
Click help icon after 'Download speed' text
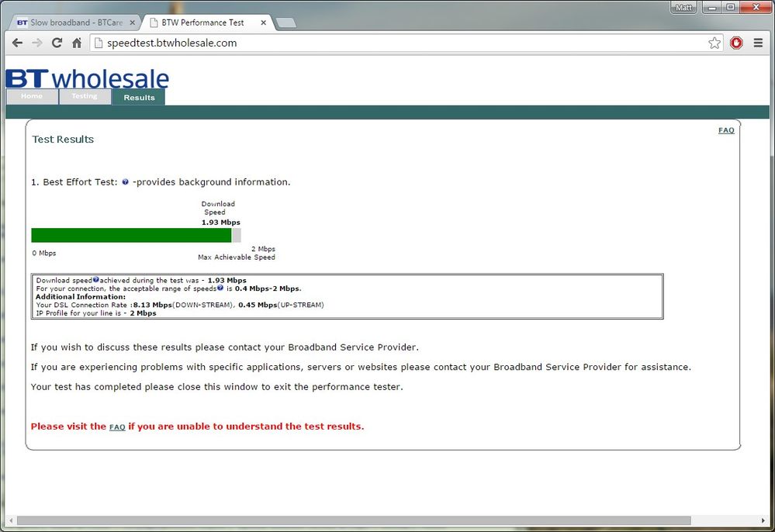(x=96, y=280)
